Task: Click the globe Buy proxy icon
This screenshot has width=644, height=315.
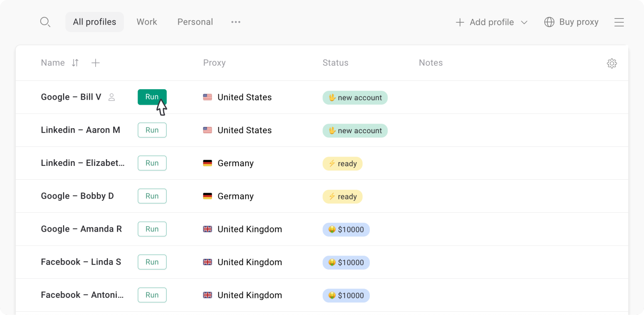Action: point(549,22)
